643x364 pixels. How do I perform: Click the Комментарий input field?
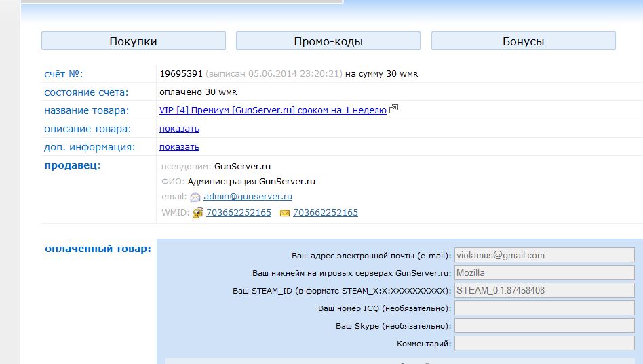tap(544, 344)
